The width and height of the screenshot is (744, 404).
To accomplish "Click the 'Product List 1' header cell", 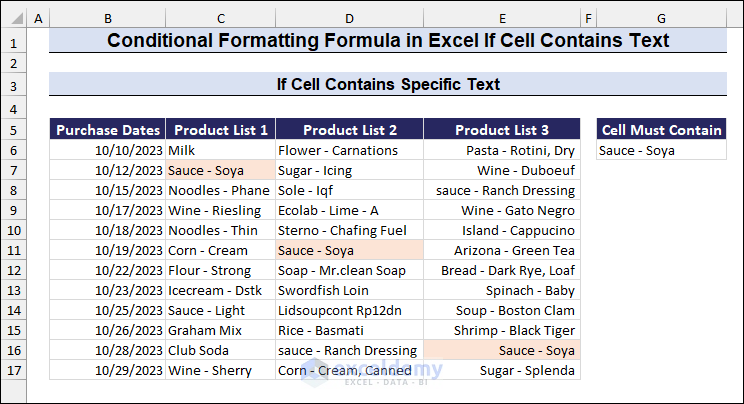I will click(220, 130).
